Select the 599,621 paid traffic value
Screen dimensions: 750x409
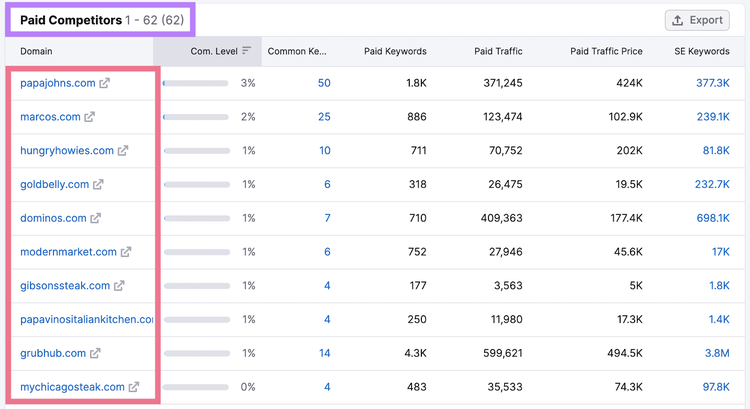pos(503,353)
